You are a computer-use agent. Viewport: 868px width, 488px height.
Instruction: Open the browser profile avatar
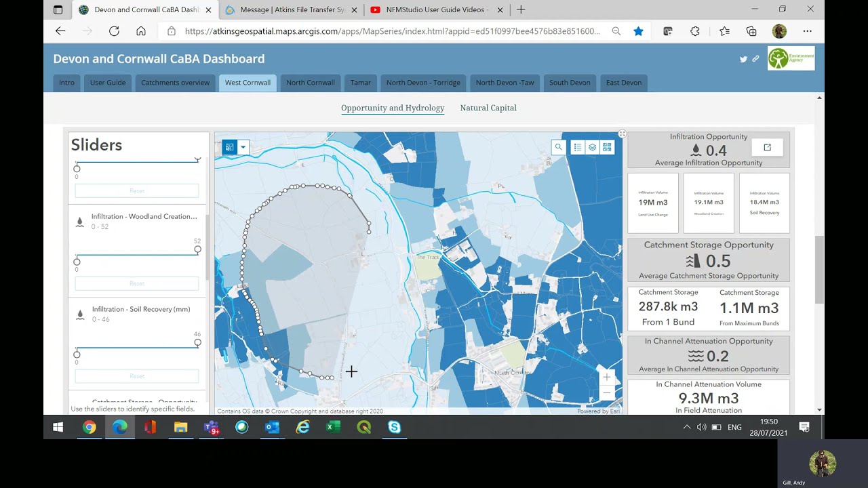pos(779,31)
